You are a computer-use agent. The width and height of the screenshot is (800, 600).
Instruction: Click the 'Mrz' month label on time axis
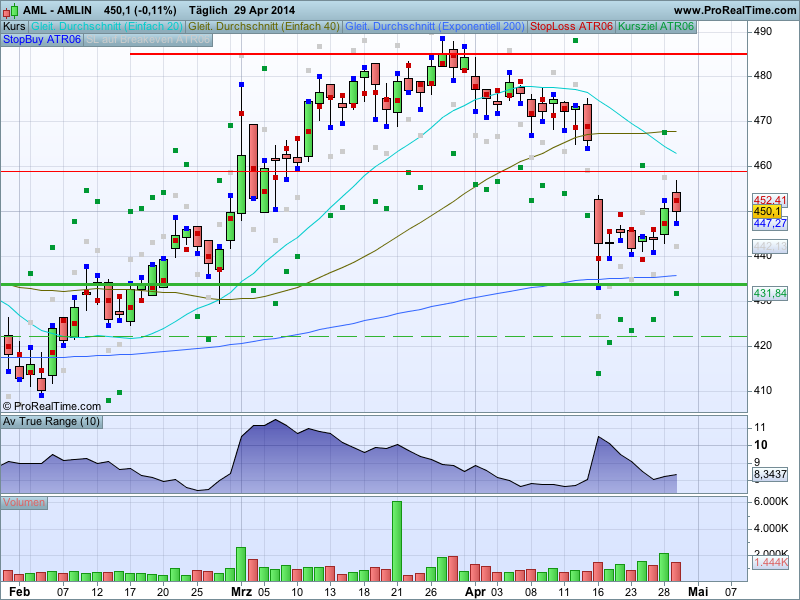click(241, 592)
